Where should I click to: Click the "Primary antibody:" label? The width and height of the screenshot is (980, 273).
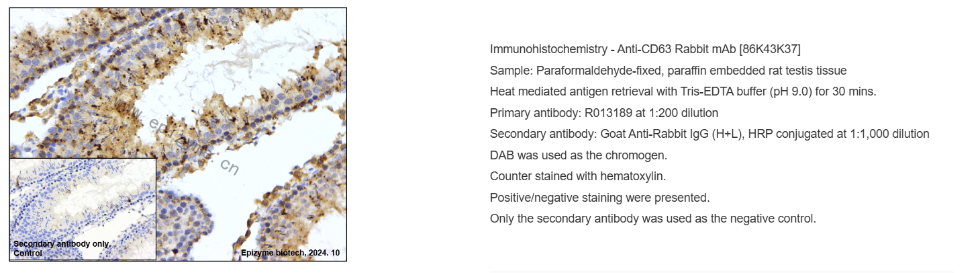click(531, 113)
